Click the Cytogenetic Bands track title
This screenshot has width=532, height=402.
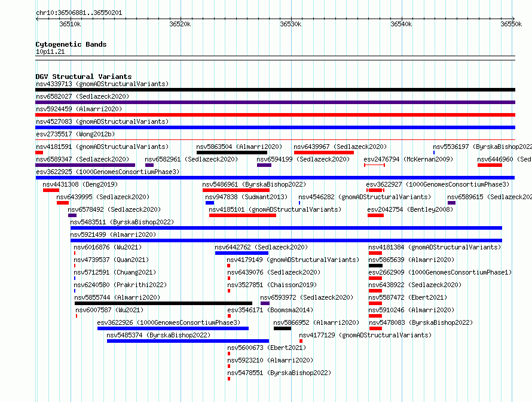click(x=71, y=44)
